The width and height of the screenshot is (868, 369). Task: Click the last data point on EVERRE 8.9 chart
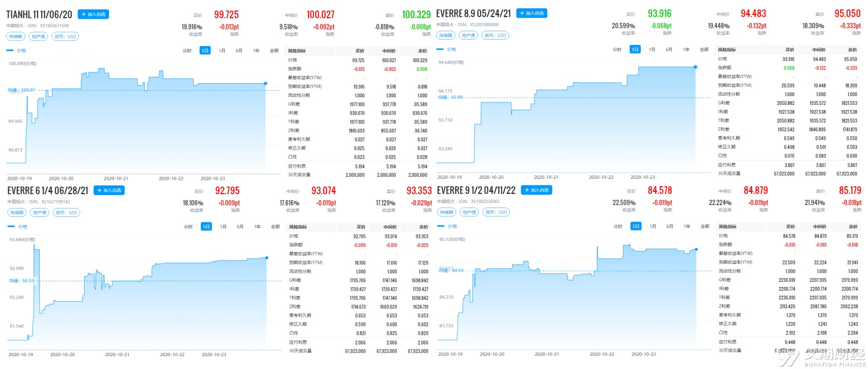696,67
